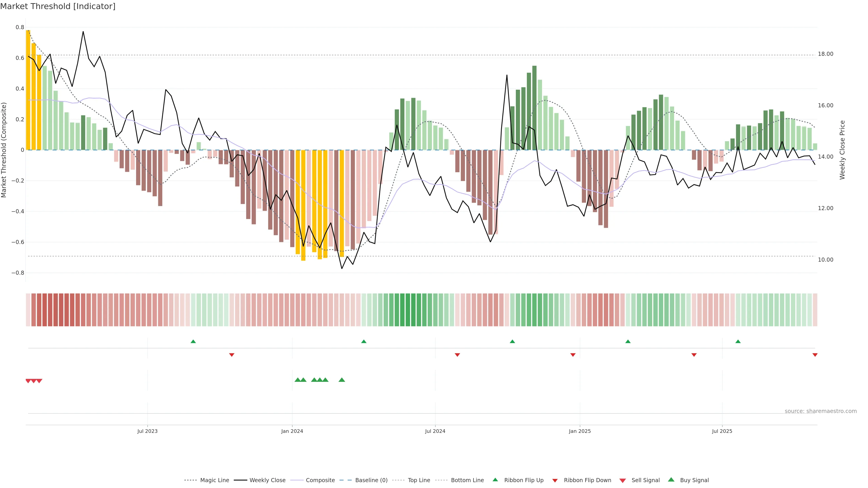The height and width of the screenshot is (488, 868).
Task: Click the green Ribbon Flip Up legend icon
Action: 495,480
